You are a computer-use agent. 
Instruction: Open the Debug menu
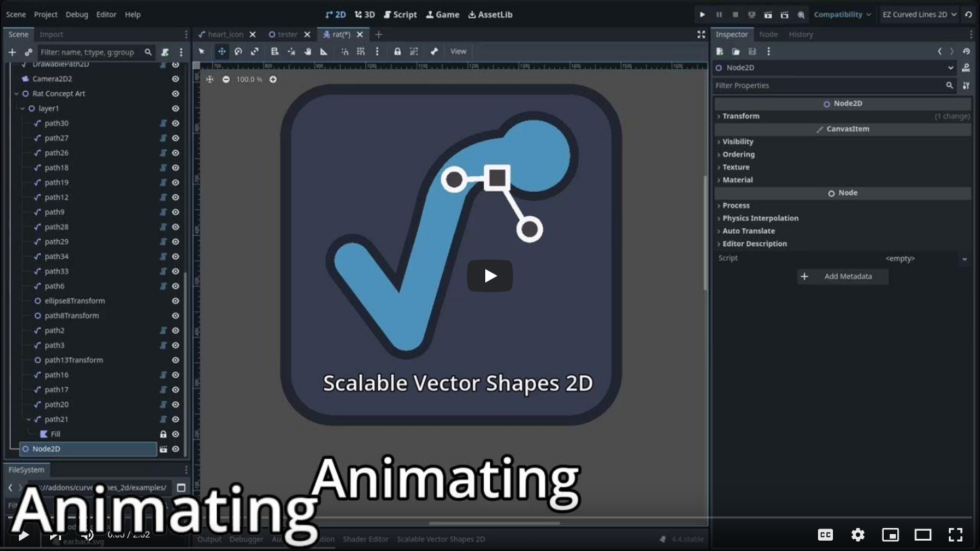[x=77, y=14]
